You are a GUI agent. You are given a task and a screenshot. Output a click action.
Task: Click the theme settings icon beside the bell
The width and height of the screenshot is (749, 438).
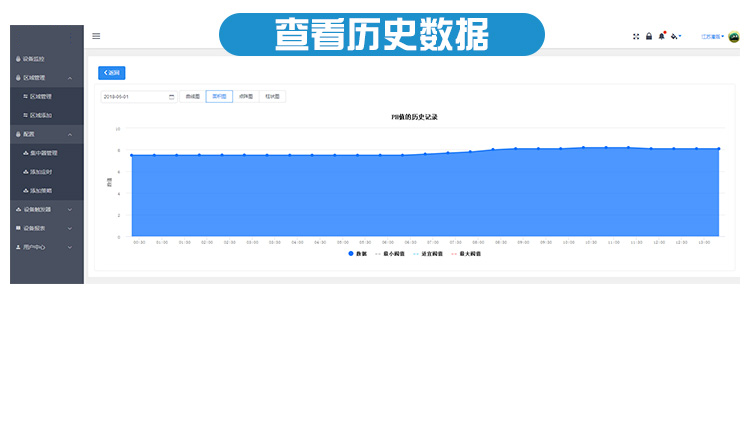pos(675,36)
